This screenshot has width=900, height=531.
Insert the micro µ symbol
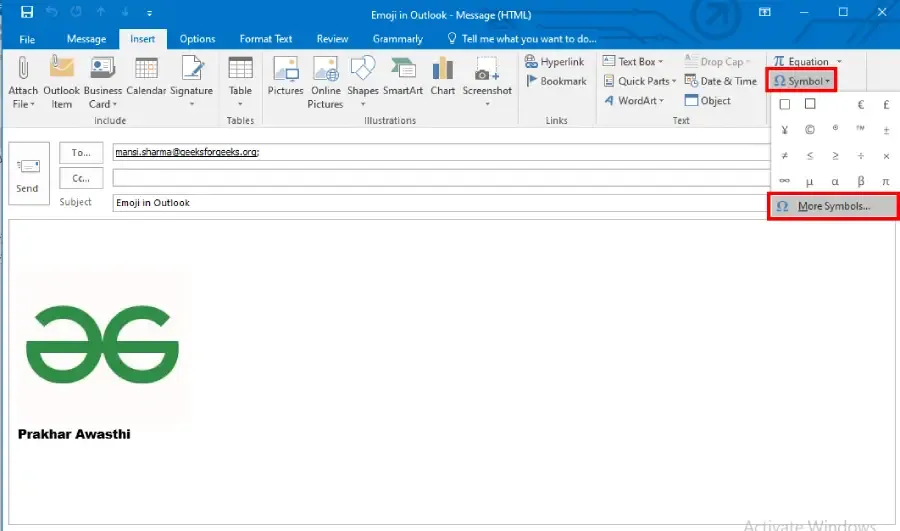pyautogui.click(x=810, y=182)
